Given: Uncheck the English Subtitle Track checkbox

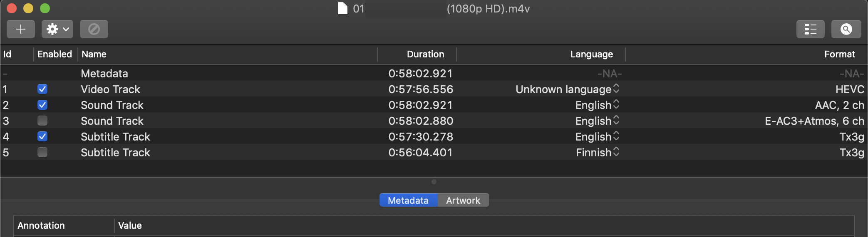Looking at the screenshot, I should (x=42, y=136).
